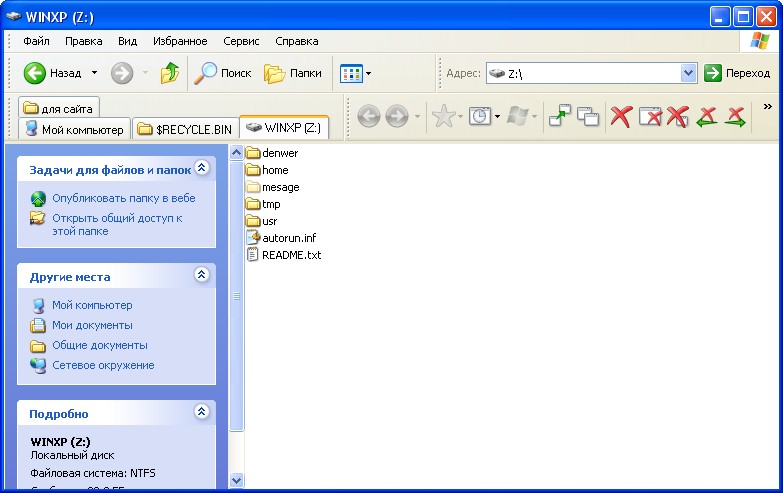
Task: Close tabs to the left icon
Action: pyautogui.click(x=707, y=116)
